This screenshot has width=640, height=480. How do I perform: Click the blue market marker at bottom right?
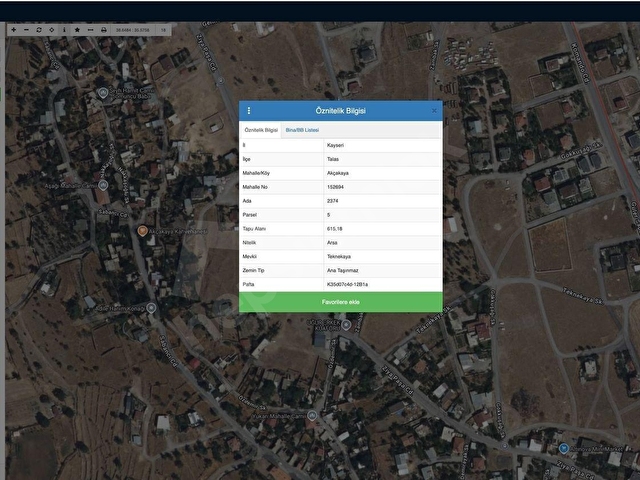tap(564, 449)
